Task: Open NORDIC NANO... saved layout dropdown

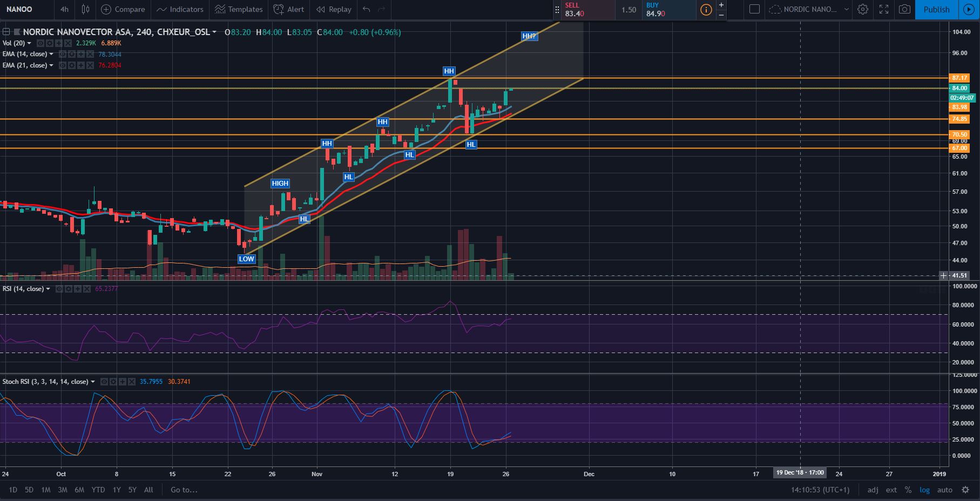Action: coord(809,9)
